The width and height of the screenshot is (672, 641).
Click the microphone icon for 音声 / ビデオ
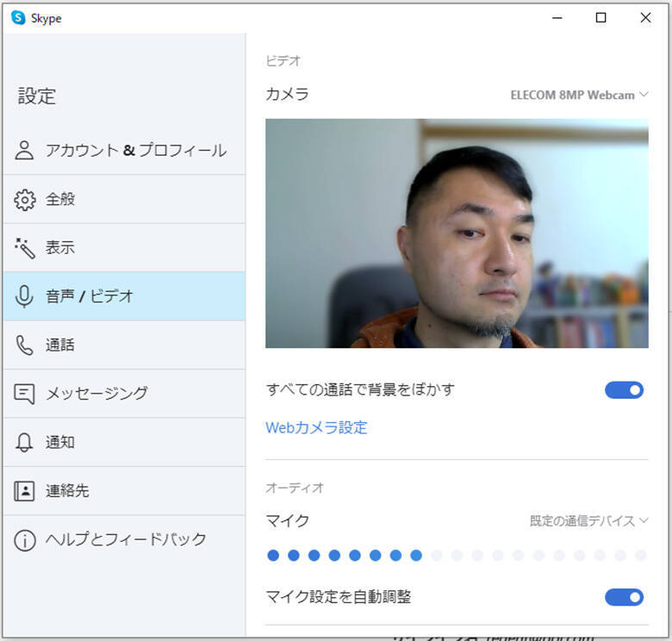[25, 296]
